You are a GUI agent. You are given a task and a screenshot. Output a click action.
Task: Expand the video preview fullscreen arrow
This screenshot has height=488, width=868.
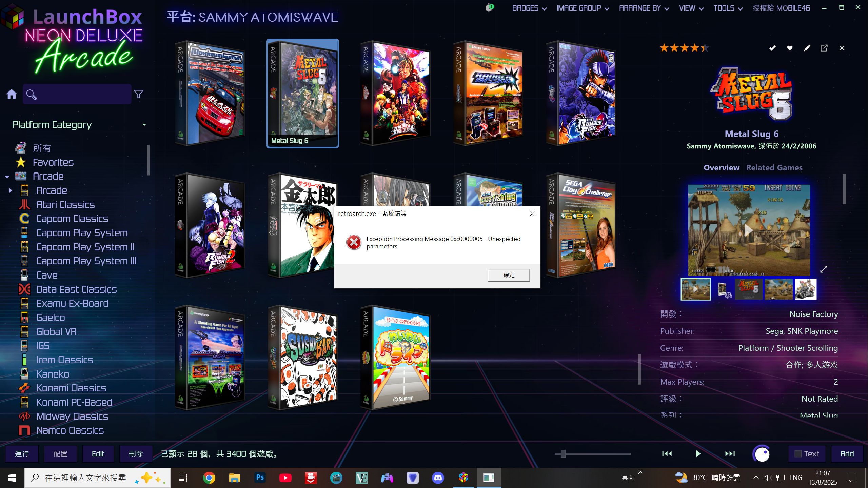click(x=824, y=269)
